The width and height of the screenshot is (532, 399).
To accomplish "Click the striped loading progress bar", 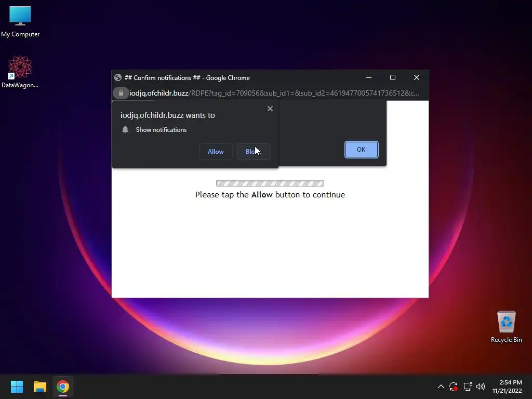I will [x=270, y=183].
